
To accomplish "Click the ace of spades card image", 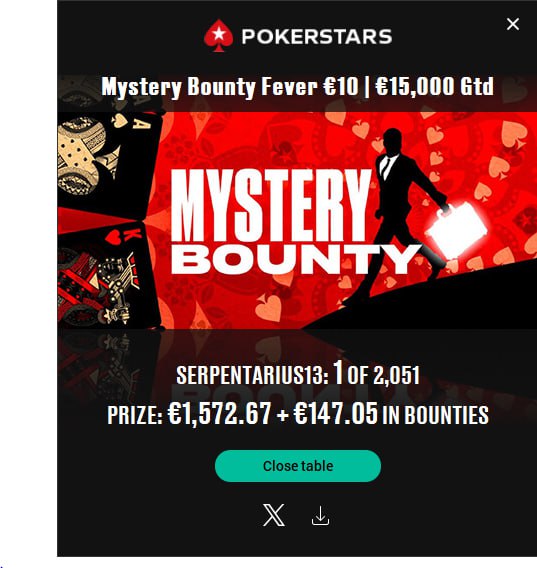I will [109, 163].
